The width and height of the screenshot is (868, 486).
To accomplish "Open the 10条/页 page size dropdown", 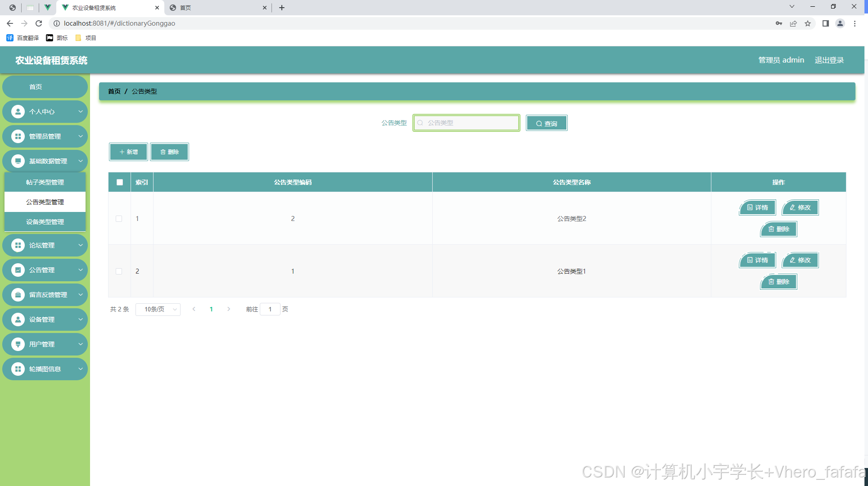I will 158,309.
